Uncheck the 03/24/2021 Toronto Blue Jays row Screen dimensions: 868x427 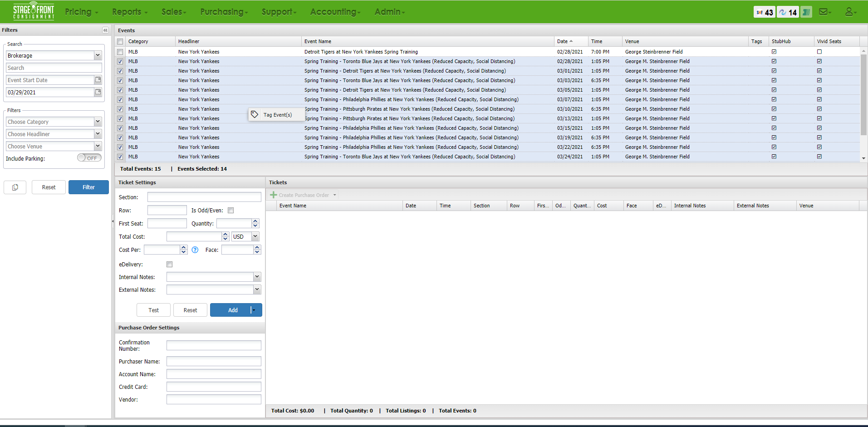click(x=120, y=157)
